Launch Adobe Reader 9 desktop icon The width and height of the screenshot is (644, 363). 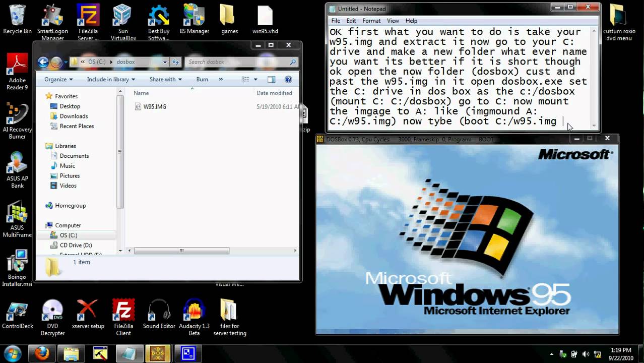(x=17, y=72)
